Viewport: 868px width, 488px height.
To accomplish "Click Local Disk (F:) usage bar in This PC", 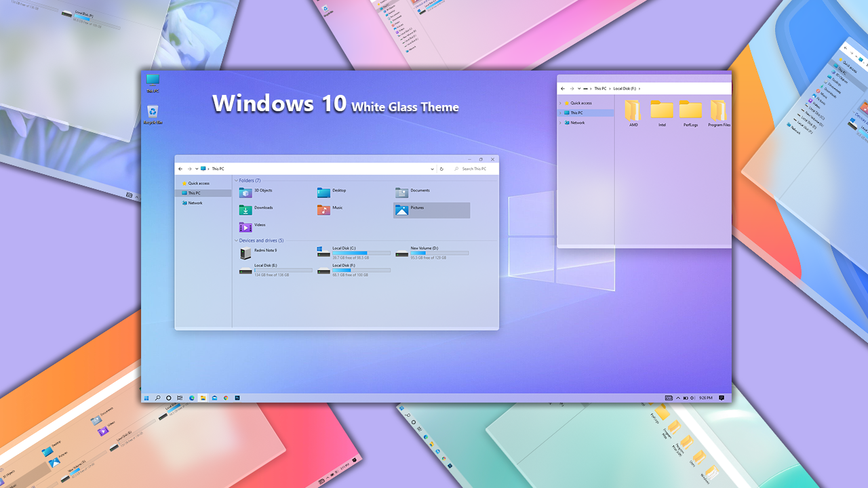I will click(x=361, y=270).
